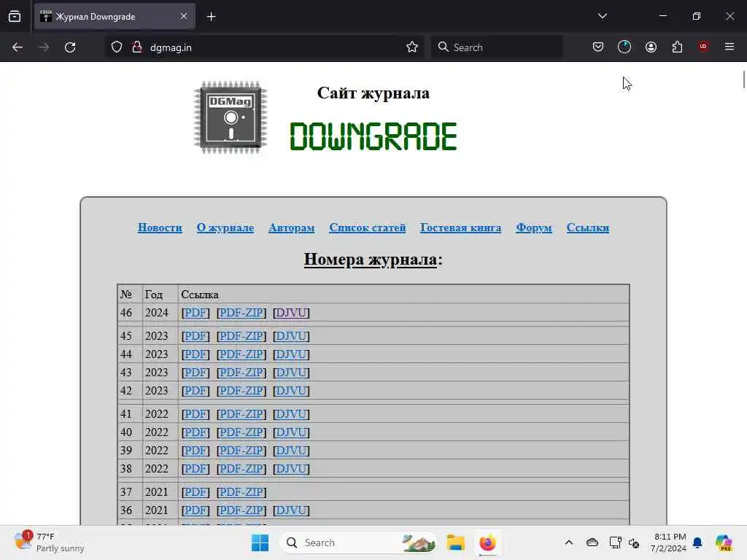This screenshot has width=747, height=560.
Task: Open the circular timer extension icon
Action: coord(624,47)
